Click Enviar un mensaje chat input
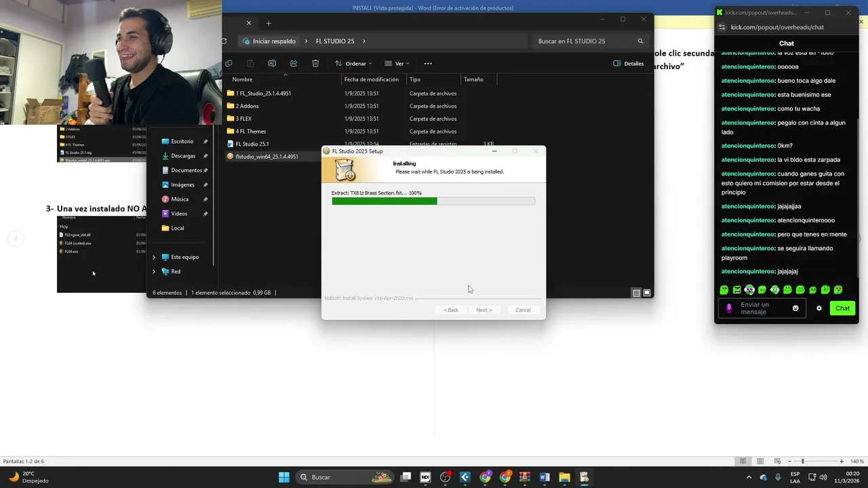Viewport: 868px width, 488px height. coord(762,308)
